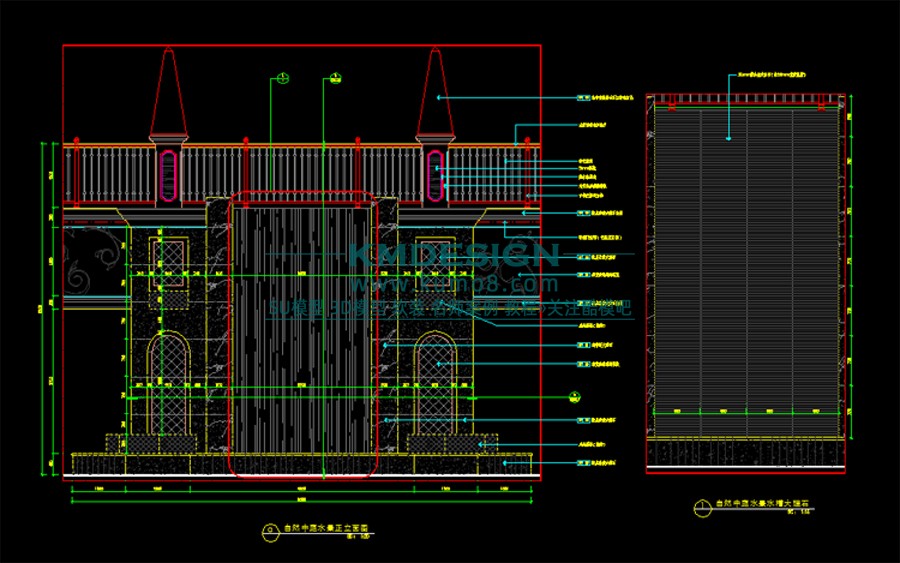Select the right magenta oval railing ornament
This screenshot has width=900, height=563.
click(435, 172)
